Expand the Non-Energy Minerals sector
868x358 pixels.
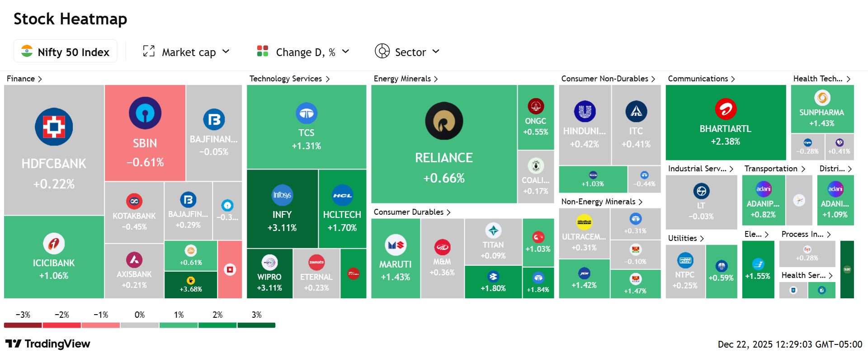click(602, 202)
